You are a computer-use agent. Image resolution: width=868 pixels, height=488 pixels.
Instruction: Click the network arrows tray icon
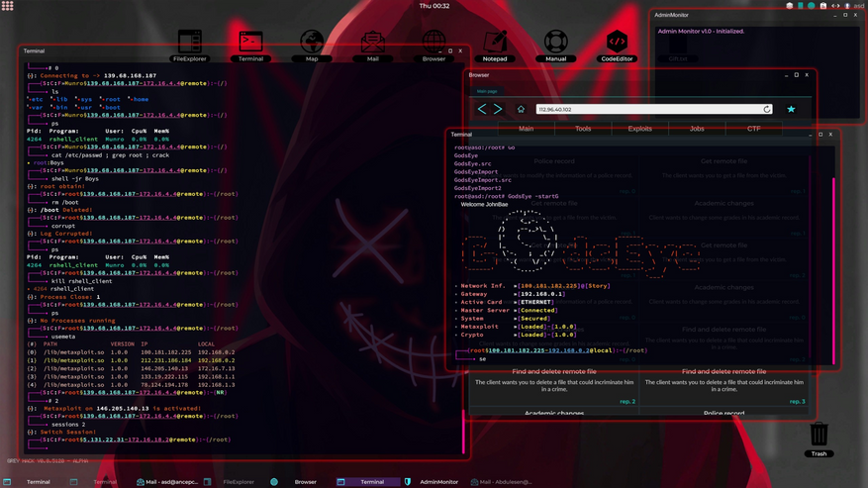click(835, 6)
